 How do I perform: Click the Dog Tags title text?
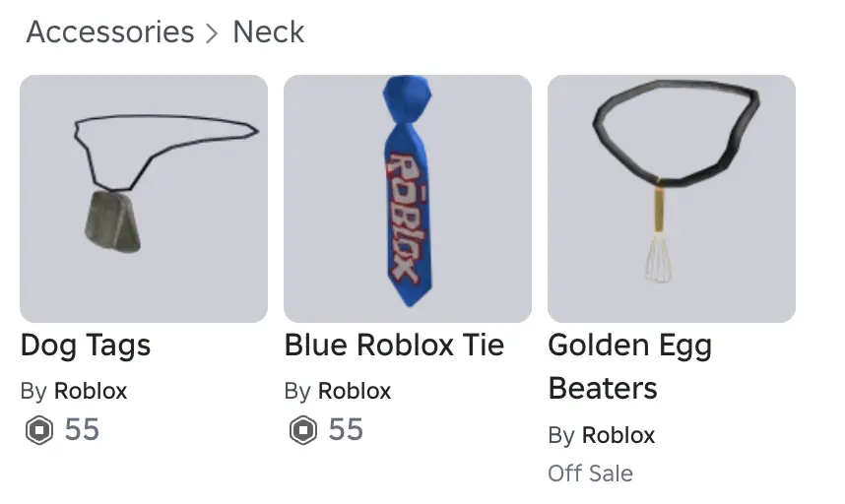(85, 346)
